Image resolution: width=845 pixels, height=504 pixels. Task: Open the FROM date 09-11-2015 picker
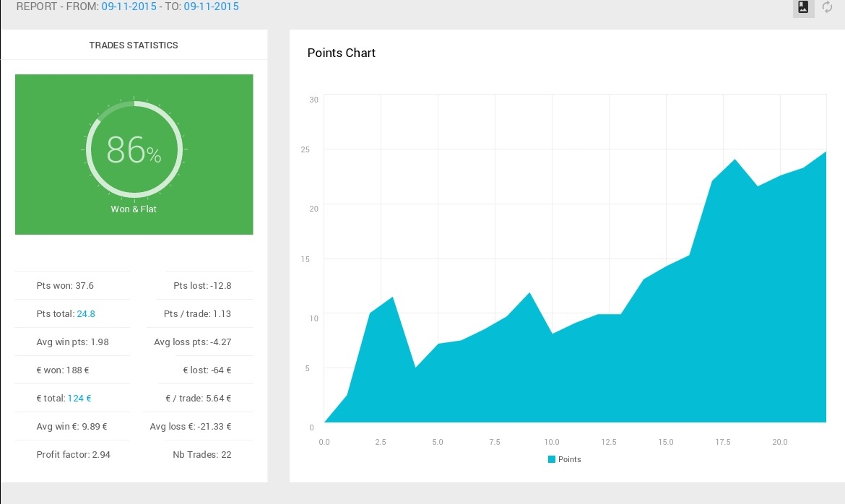pos(129,6)
